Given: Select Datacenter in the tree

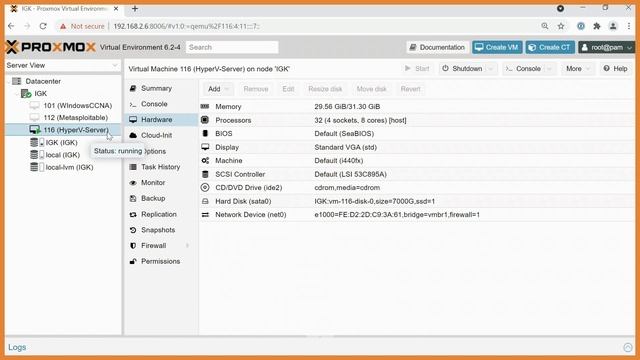Looking at the screenshot, I should 43,81.
